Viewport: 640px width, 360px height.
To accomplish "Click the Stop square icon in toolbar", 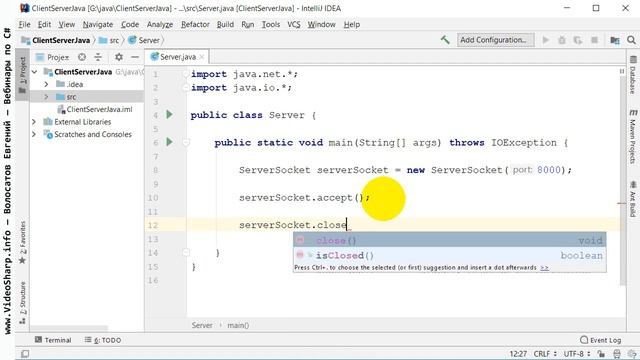I will pos(594,40).
